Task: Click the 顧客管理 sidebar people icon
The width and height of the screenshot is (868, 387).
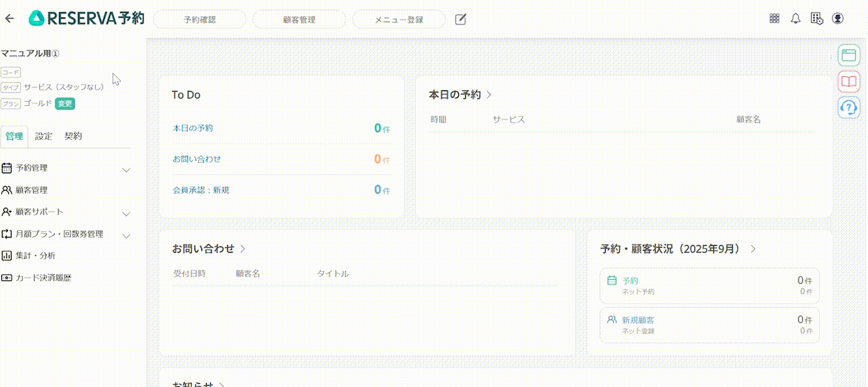Action: pos(7,190)
